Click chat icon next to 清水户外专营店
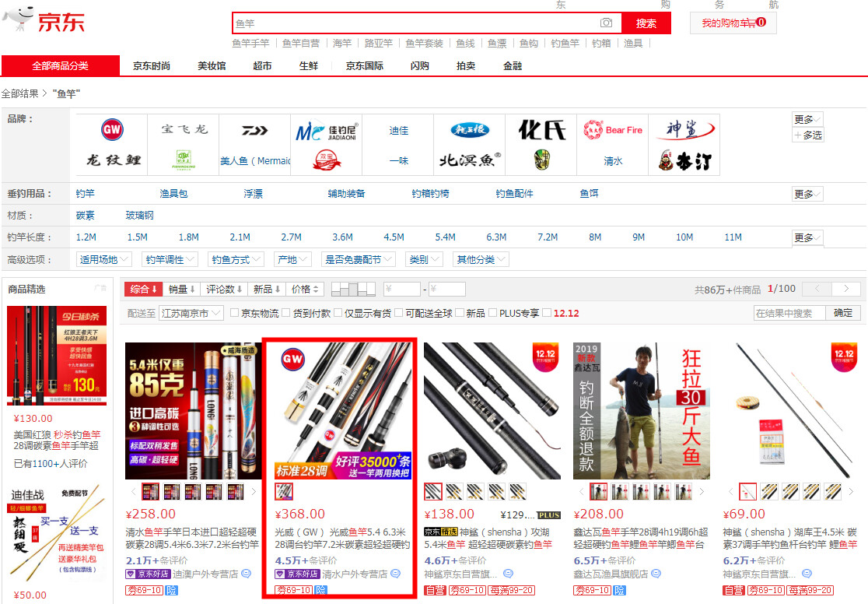This screenshot has height=604, width=868. [x=396, y=574]
